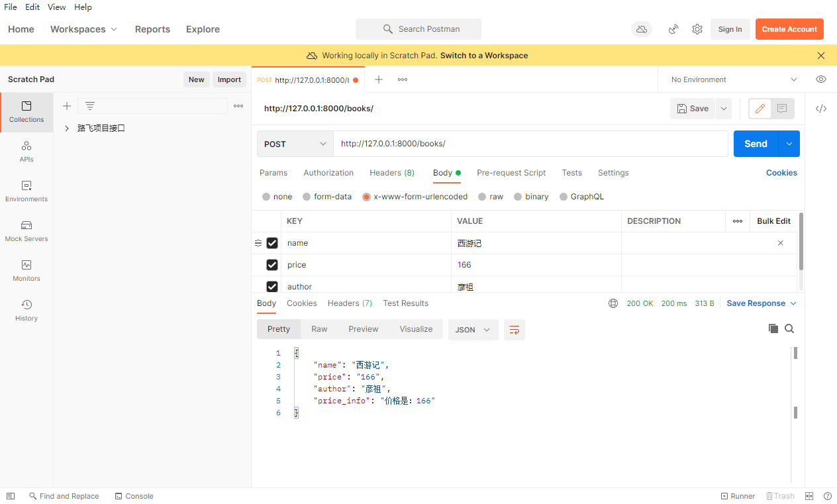Click the request URL input field
The image size is (837, 504).
530,144
